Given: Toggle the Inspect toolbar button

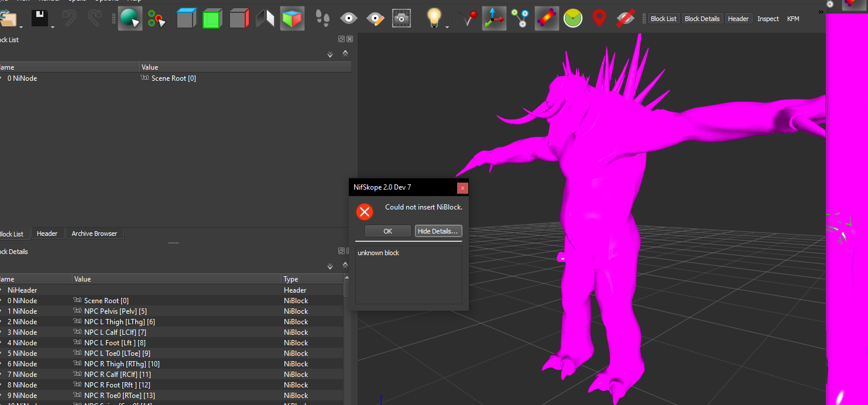Looking at the screenshot, I should [x=768, y=19].
